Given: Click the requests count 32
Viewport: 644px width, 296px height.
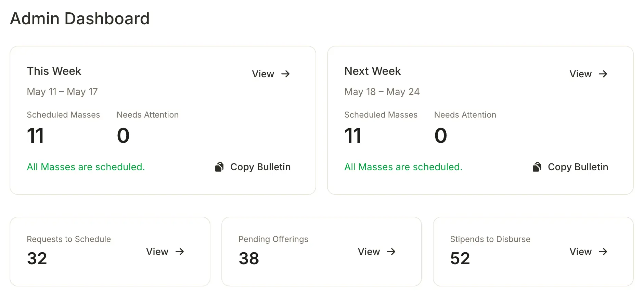Looking at the screenshot, I should (x=37, y=258).
